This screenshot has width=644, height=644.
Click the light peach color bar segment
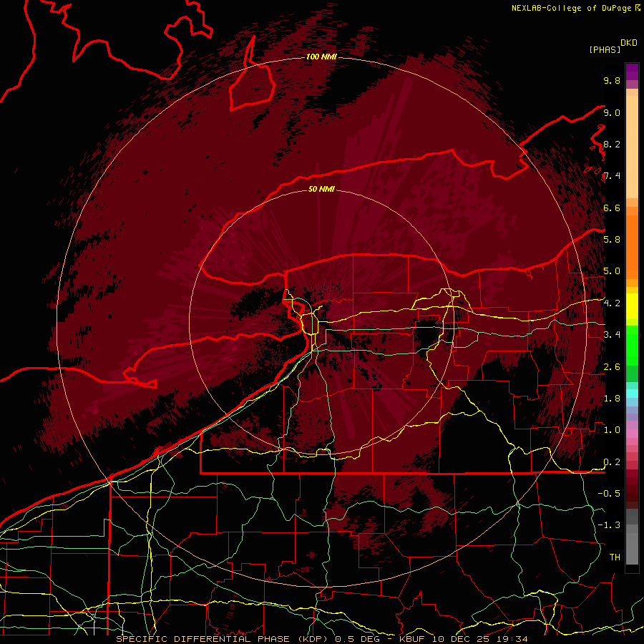click(x=632, y=147)
